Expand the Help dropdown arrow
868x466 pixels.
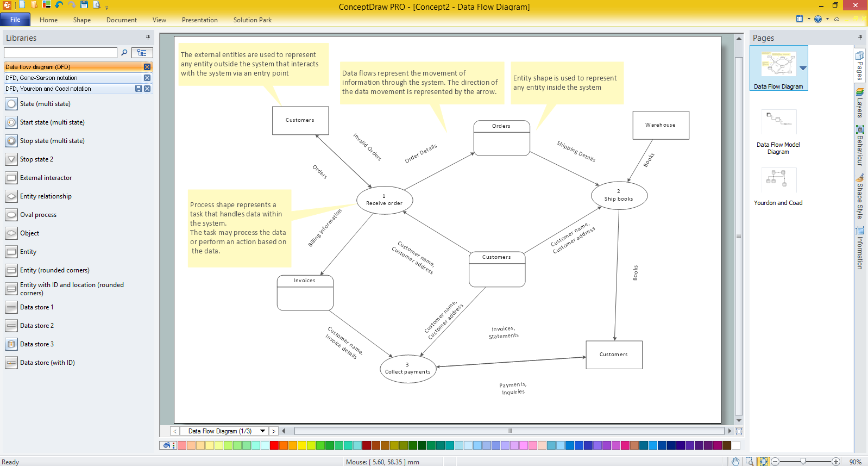point(827,19)
